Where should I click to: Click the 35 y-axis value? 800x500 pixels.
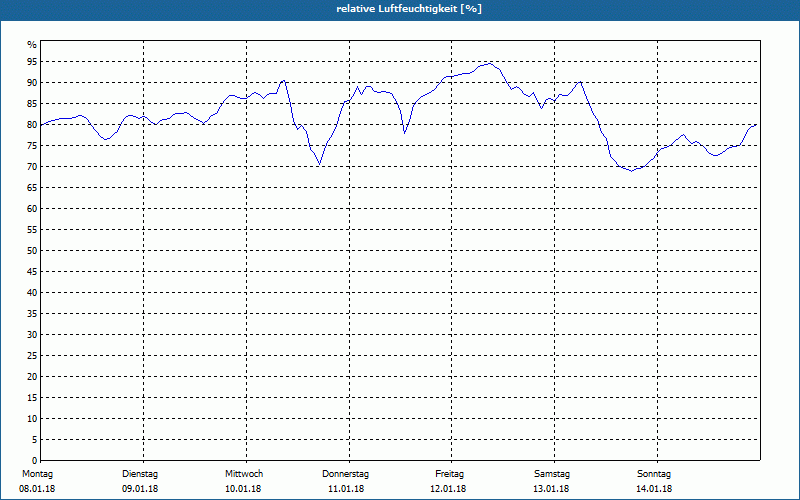tap(32, 314)
